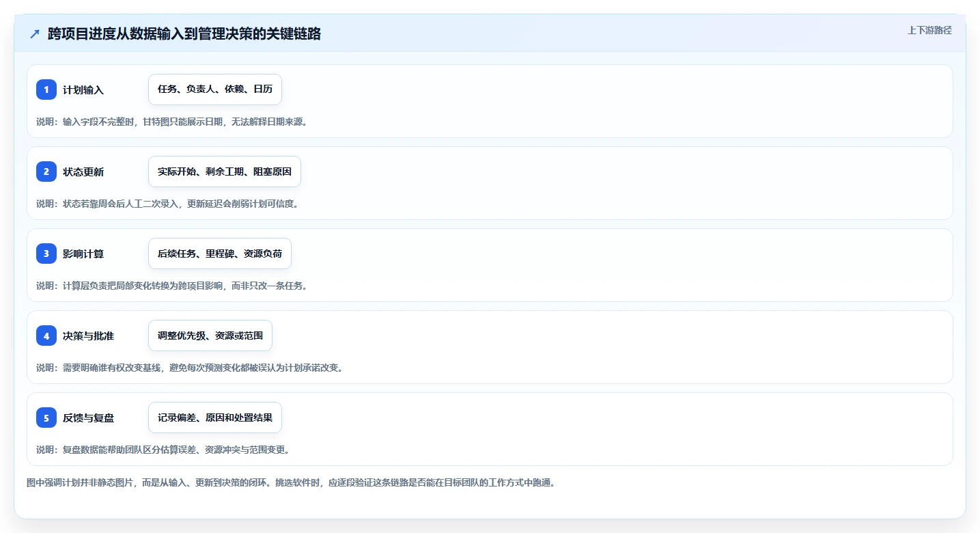Click the footer paragraph starting "图中强调计划并非静态图片"
Viewport: 980px width, 533px height.
[x=291, y=482]
